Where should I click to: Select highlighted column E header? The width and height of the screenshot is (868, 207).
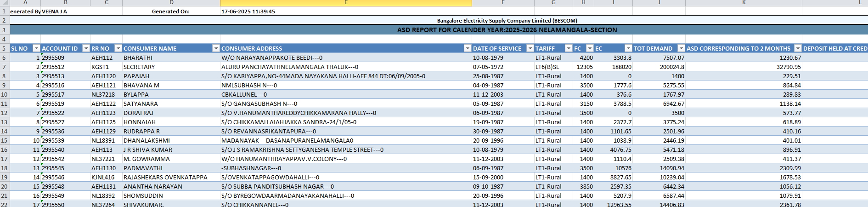[x=346, y=3]
